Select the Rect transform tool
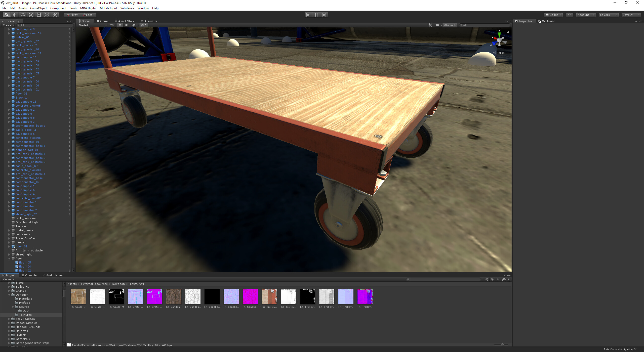Viewport: 644px width, 352px height. tap(39, 15)
